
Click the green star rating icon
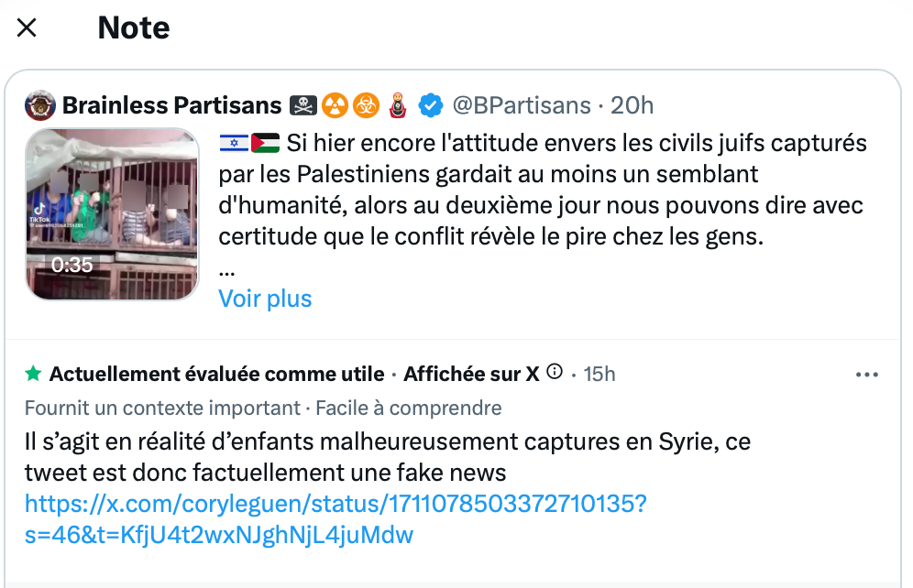33,374
